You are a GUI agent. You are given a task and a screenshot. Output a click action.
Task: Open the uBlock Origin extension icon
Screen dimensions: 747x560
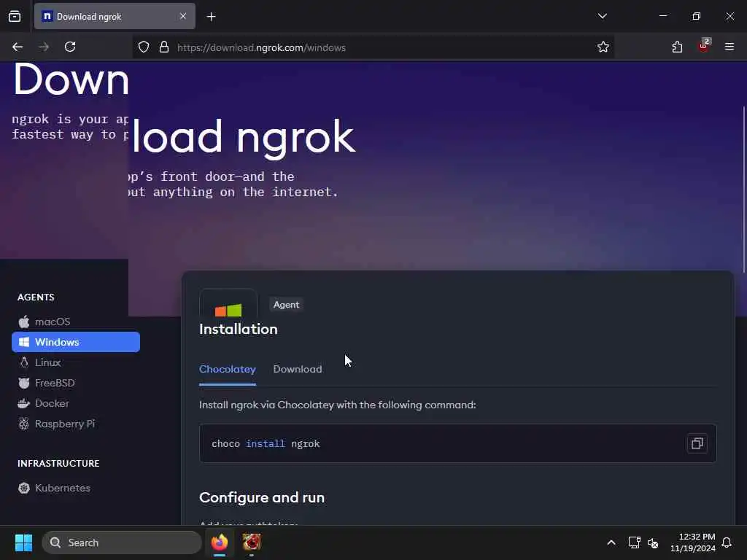click(x=704, y=46)
